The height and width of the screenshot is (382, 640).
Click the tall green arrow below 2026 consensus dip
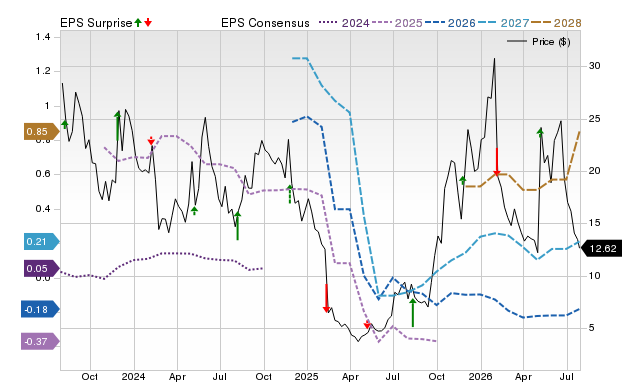pyautogui.click(x=413, y=313)
